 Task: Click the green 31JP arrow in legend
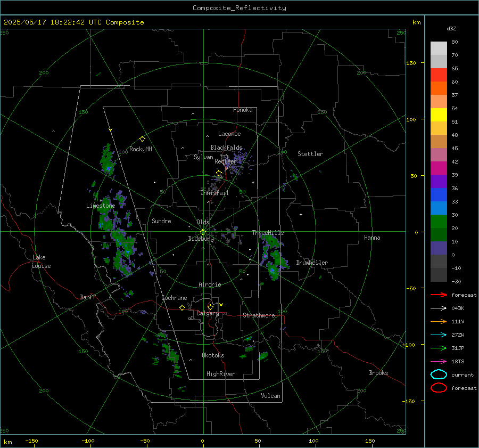[x=439, y=348]
